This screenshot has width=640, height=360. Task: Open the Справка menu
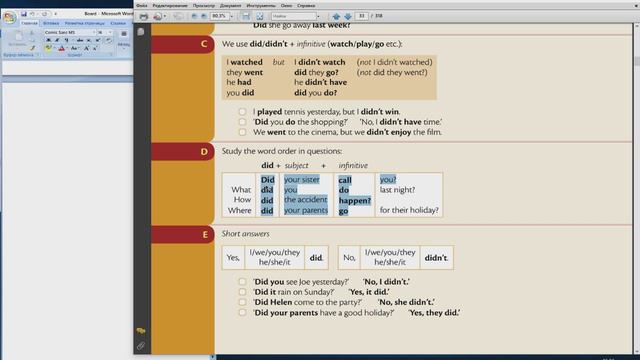click(306, 6)
